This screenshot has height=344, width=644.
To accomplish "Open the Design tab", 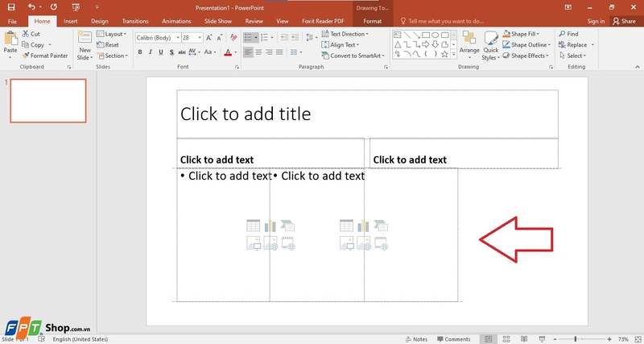I will pos(99,21).
